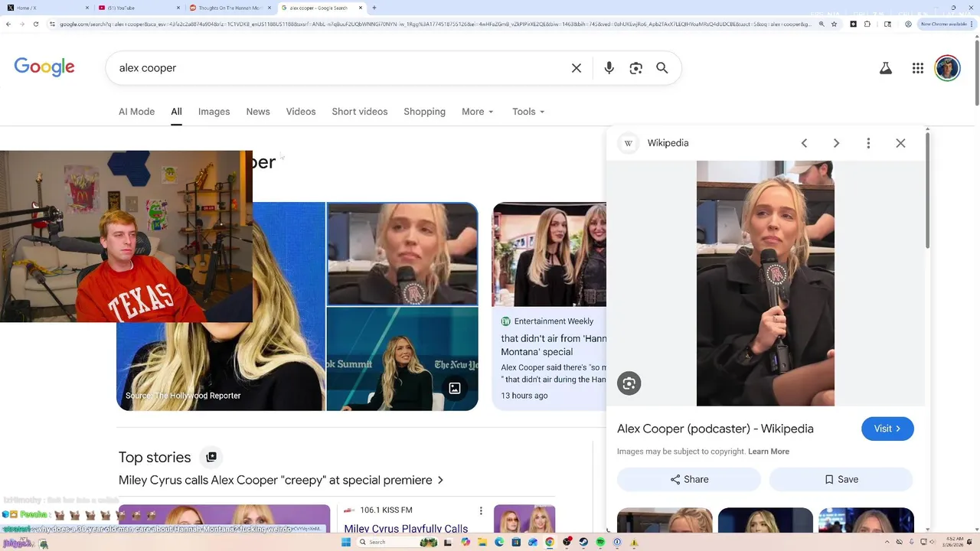Screen dimensions: 980x551
Task: Open Alex Cooper (podcaster) - Wikipedia link
Action: tap(715, 429)
